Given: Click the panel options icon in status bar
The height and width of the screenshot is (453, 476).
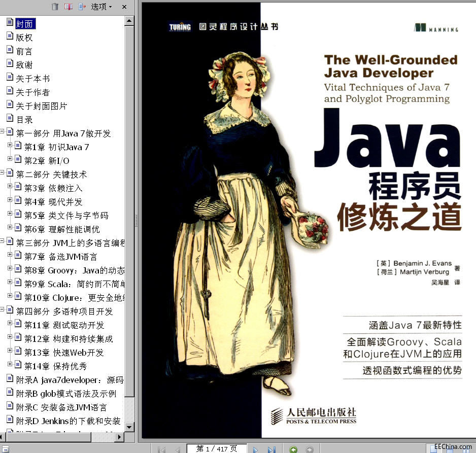Looking at the screenshot, I should [x=5, y=449].
